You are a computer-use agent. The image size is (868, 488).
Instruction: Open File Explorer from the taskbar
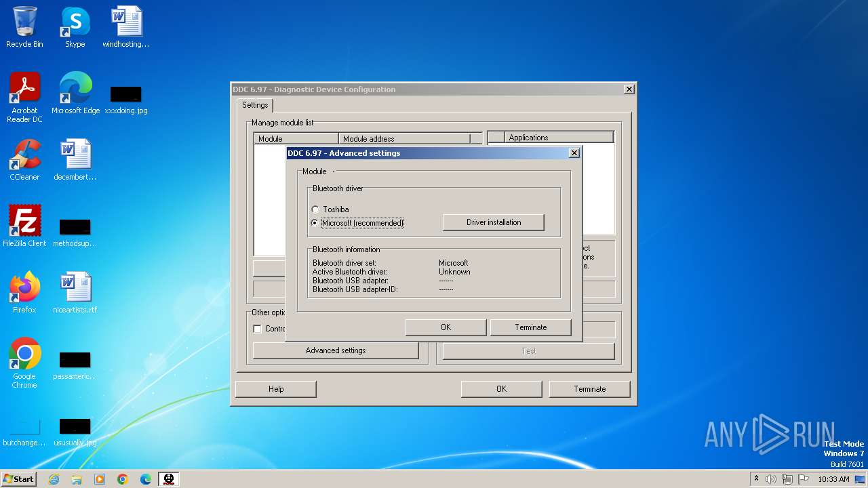[x=77, y=479]
